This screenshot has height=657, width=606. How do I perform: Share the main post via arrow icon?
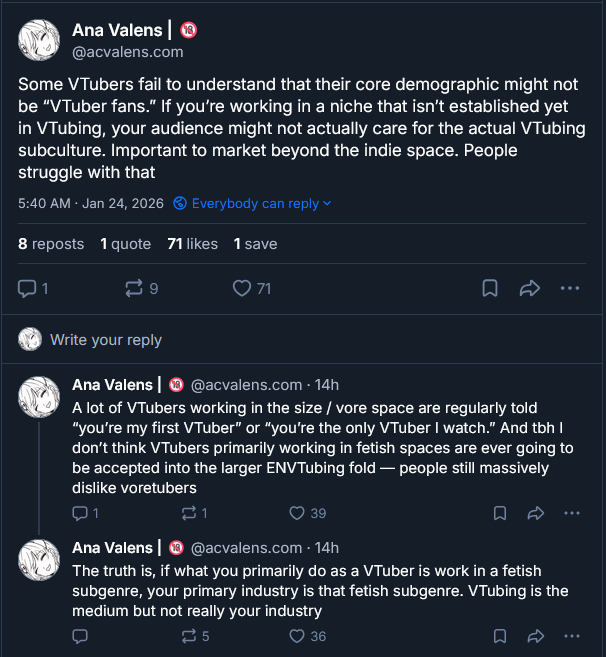click(530, 289)
